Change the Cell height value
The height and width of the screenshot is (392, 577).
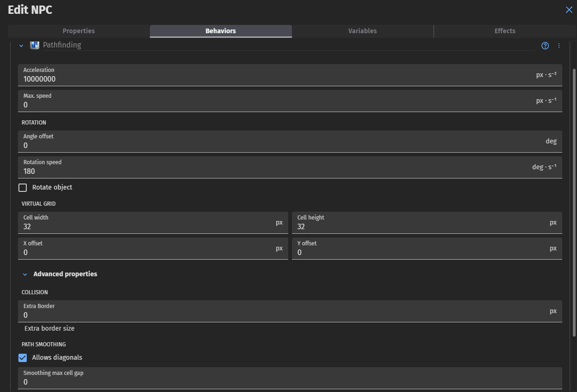[x=427, y=222]
